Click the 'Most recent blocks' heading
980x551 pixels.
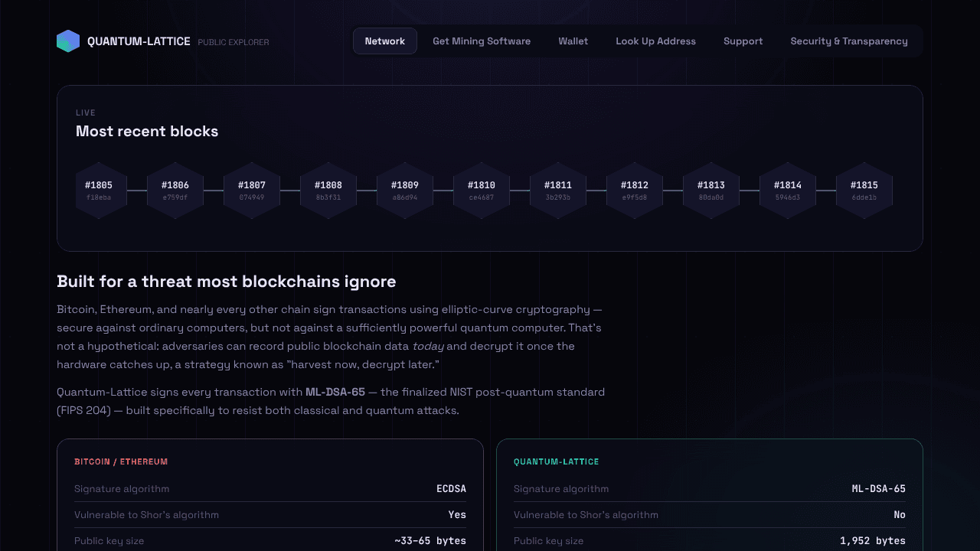[147, 131]
